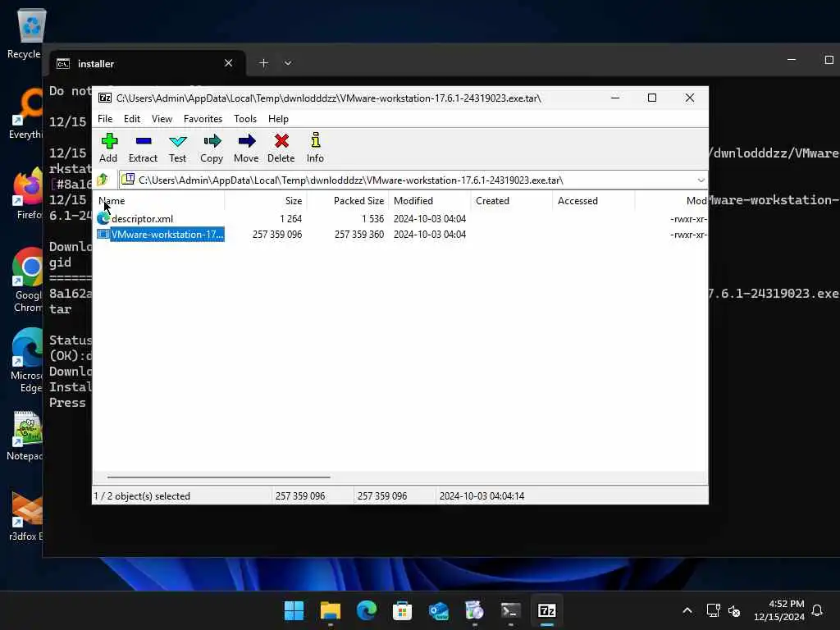
Task: Open File Explorer from the taskbar
Action: (x=330, y=610)
